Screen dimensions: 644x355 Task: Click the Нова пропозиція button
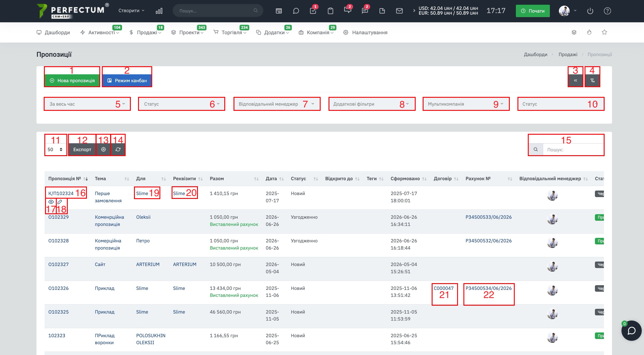[x=72, y=80]
